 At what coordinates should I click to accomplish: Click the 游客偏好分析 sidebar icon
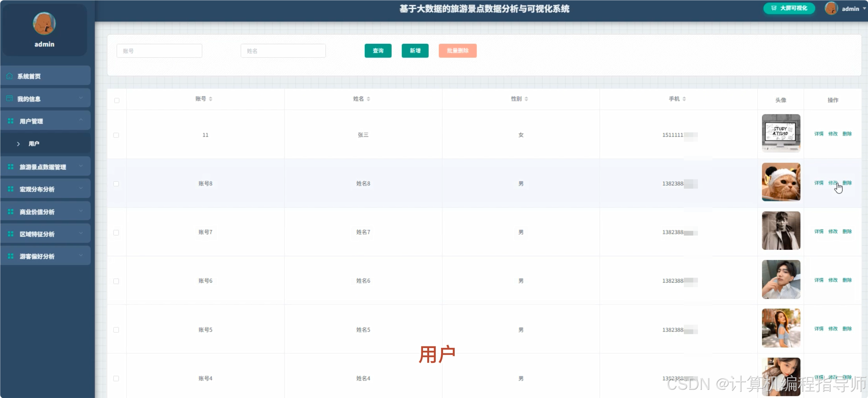[x=10, y=256]
